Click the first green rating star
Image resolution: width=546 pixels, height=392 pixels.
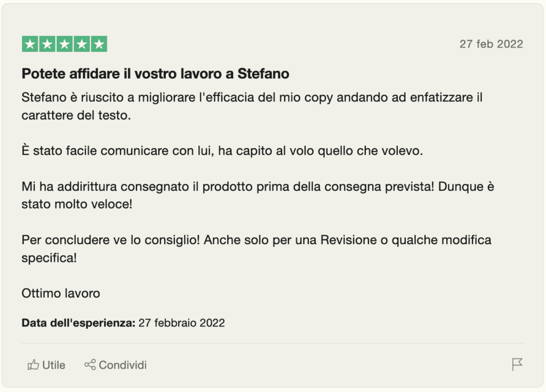click(30, 44)
